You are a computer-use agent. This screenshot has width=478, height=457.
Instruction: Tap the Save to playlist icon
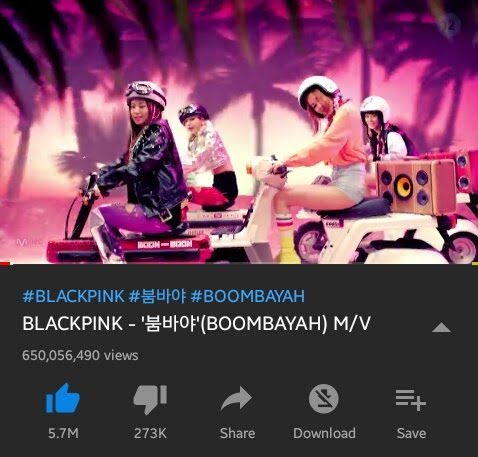point(411,400)
